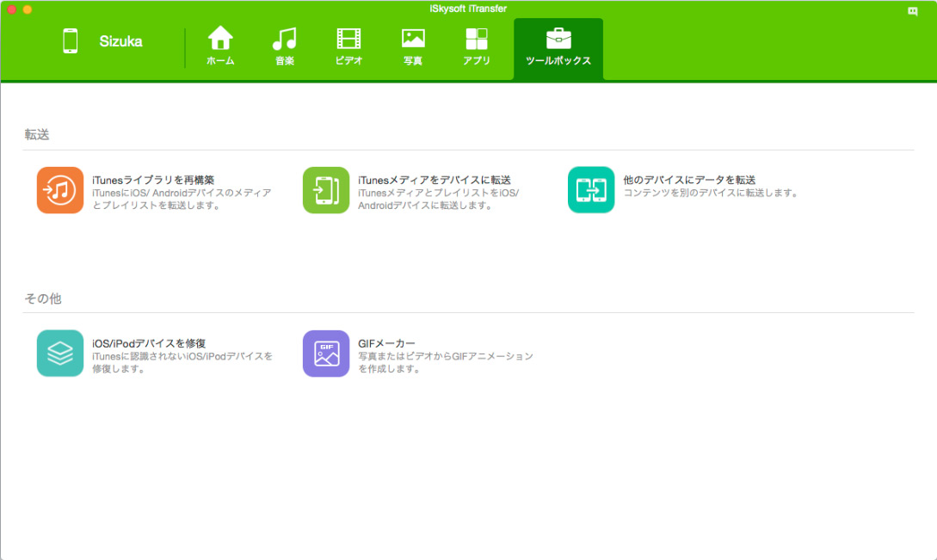Click the iSkysoft iTransfer window title

coord(468,9)
